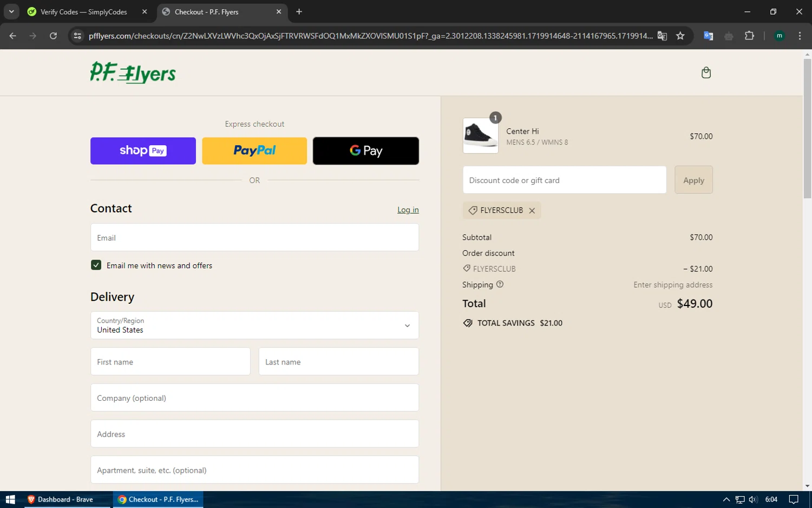Screen dimensions: 812x508
Task: Pay with the PayPal button
Action: click(x=254, y=151)
